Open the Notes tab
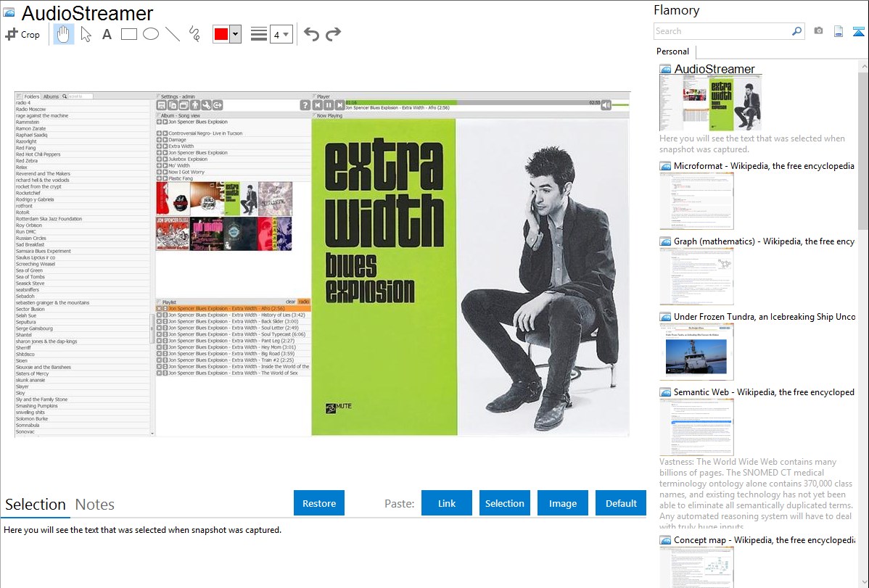The image size is (869, 588). [95, 505]
